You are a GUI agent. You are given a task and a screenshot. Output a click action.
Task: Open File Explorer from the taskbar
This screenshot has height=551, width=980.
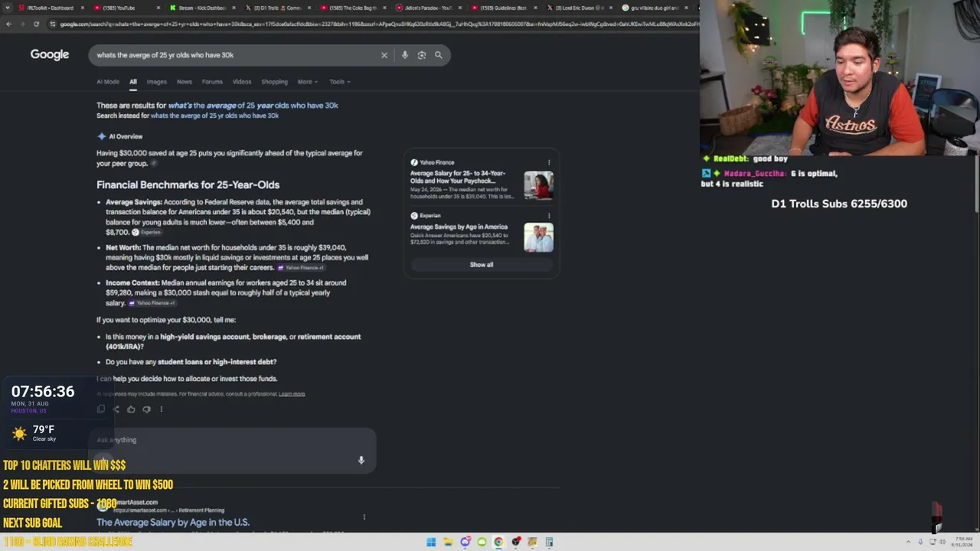(448, 542)
